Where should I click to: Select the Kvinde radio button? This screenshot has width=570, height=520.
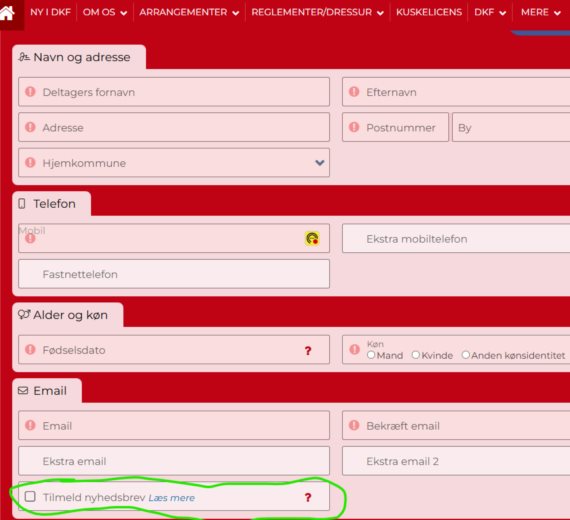click(x=416, y=355)
